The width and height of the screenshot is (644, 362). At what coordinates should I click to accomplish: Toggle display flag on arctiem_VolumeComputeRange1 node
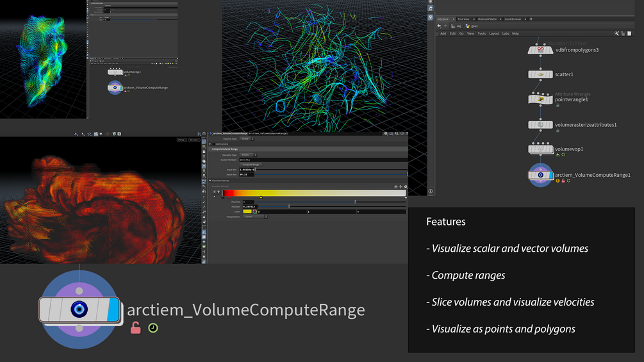(x=551, y=176)
